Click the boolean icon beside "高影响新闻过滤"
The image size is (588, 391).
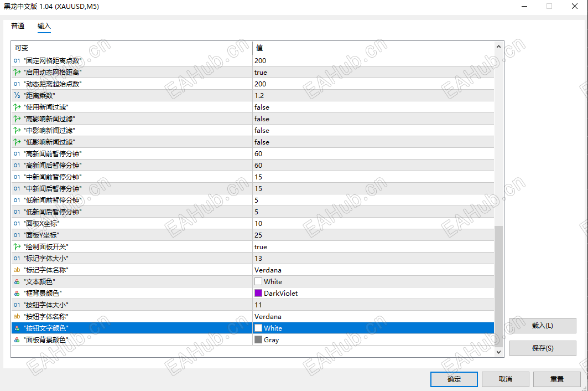17,119
